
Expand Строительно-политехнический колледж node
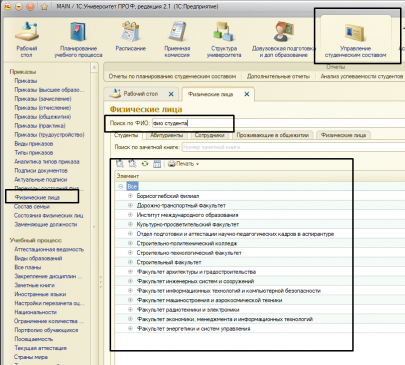130,243
